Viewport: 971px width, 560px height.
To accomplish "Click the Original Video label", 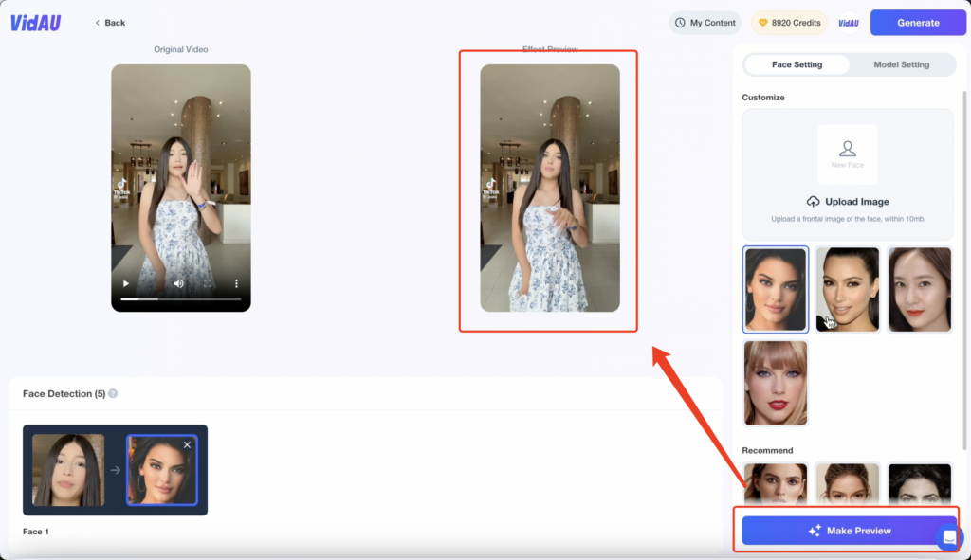I will 181,49.
